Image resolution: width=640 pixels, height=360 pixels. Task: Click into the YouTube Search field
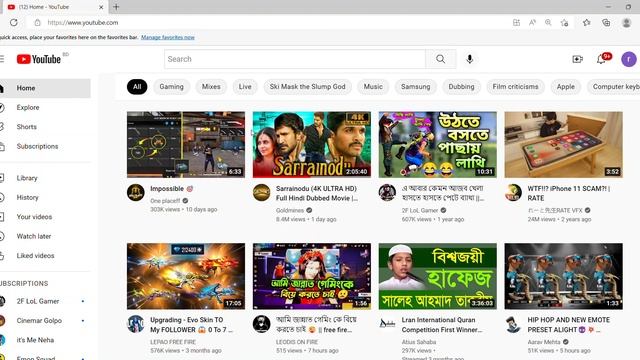tap(295, 59)
